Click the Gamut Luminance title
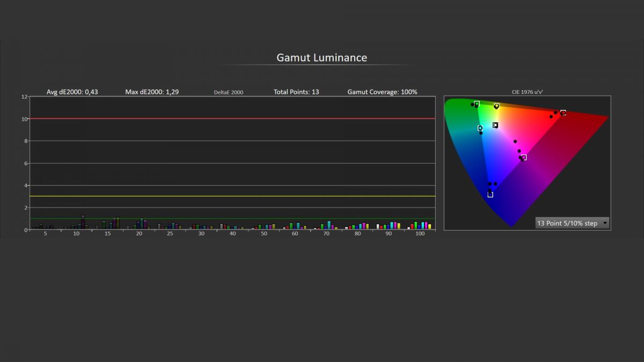Screen dimensions: 644x362 point(322,57)
